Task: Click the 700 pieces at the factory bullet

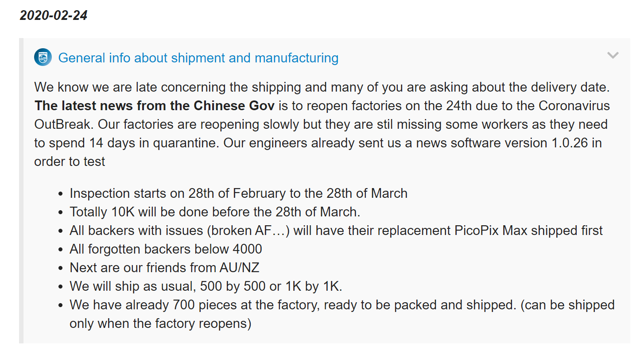Action: click(342, 314)
